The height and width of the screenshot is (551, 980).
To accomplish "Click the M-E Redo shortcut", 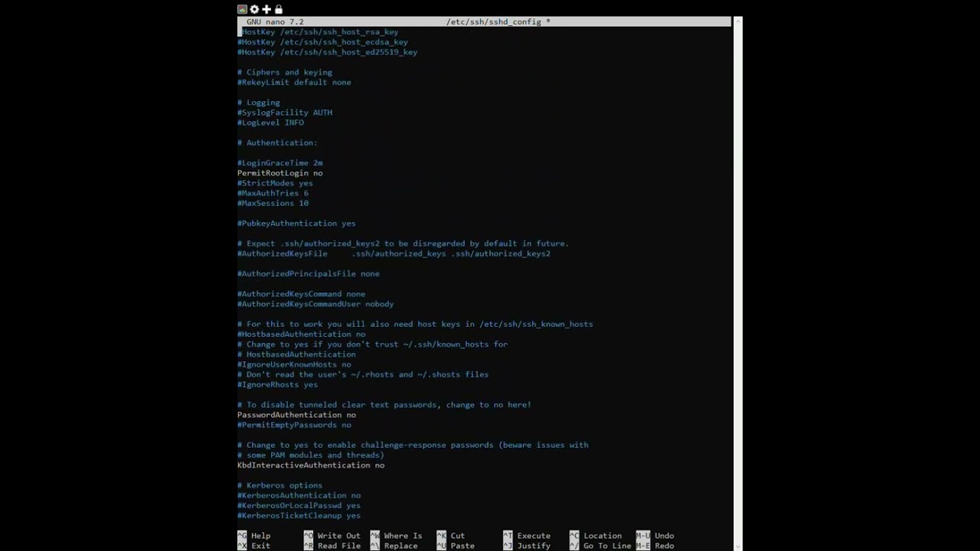I will (655, 546).
